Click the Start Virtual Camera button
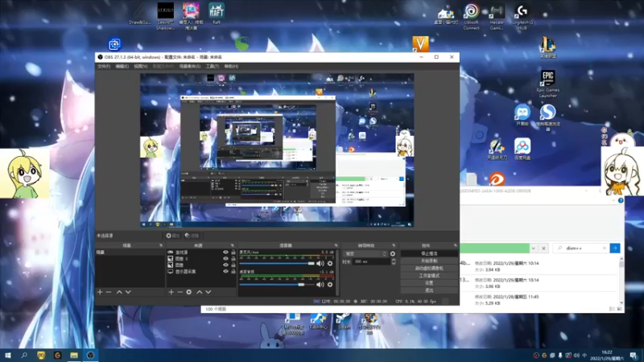 (x=429, y=269)
